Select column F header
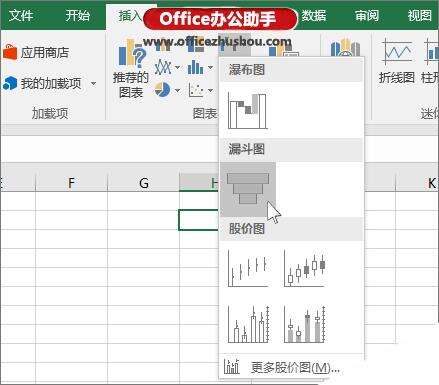 point(71,182)
